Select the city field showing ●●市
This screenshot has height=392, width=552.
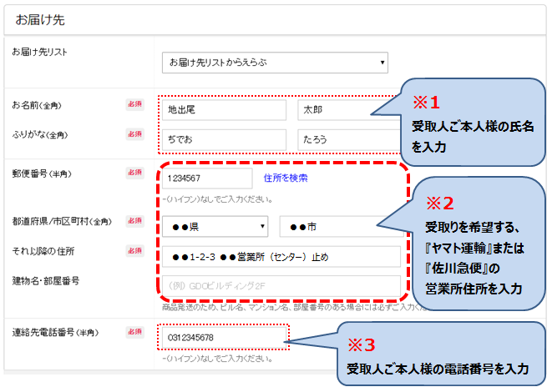[x=340, y=226]
